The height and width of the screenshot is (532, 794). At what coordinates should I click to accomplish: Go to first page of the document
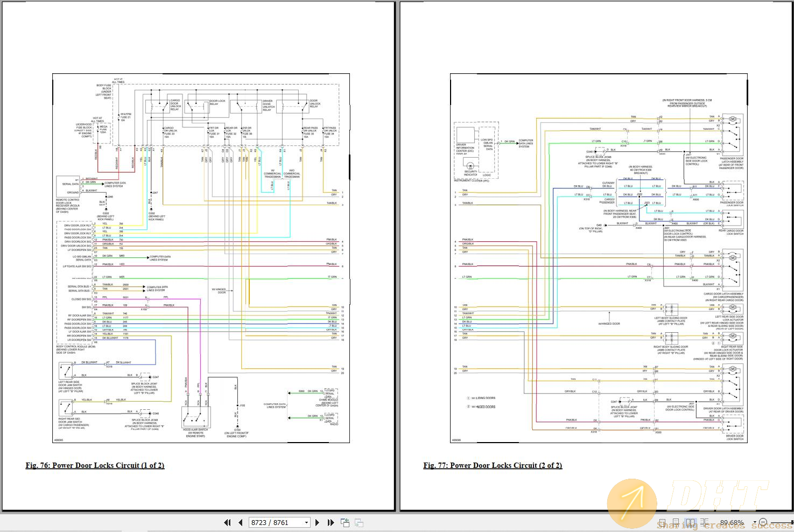[227, 522]
